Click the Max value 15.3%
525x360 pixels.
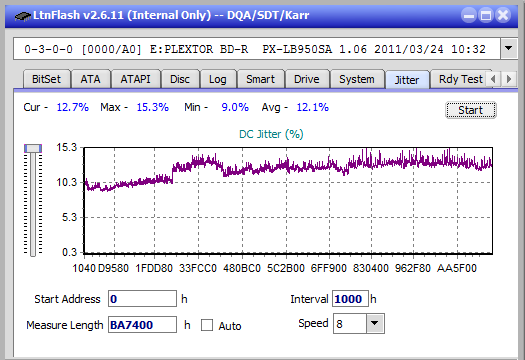[152, 107]
